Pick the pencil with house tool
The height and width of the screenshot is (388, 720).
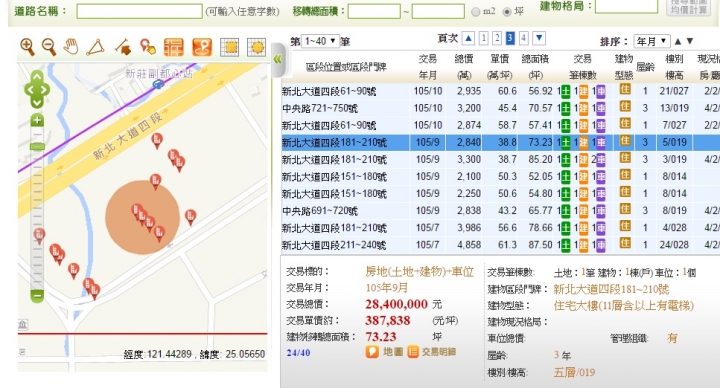click(x=123, y=47)
